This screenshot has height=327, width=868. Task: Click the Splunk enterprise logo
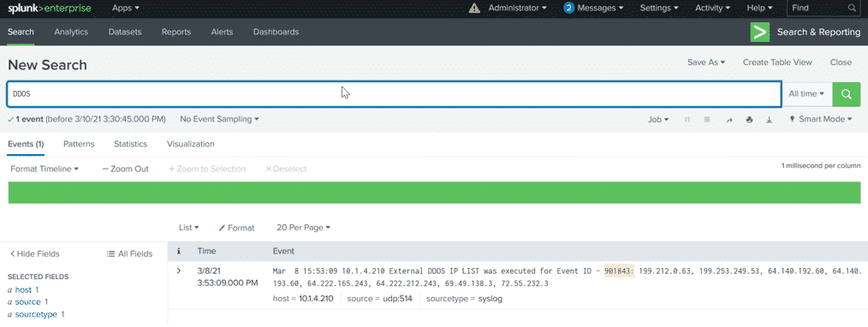(x=50, y=8)
